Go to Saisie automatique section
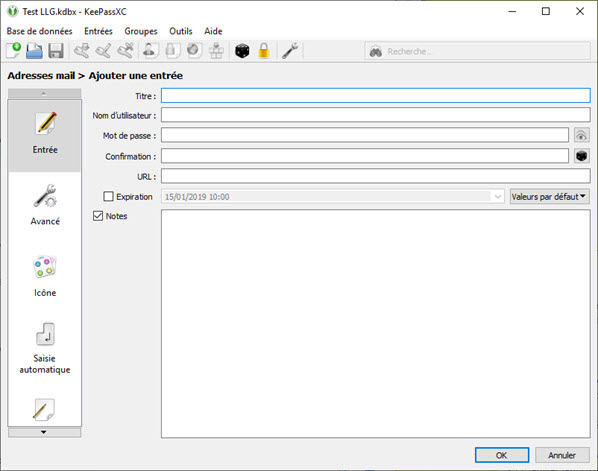 [45, 348]
